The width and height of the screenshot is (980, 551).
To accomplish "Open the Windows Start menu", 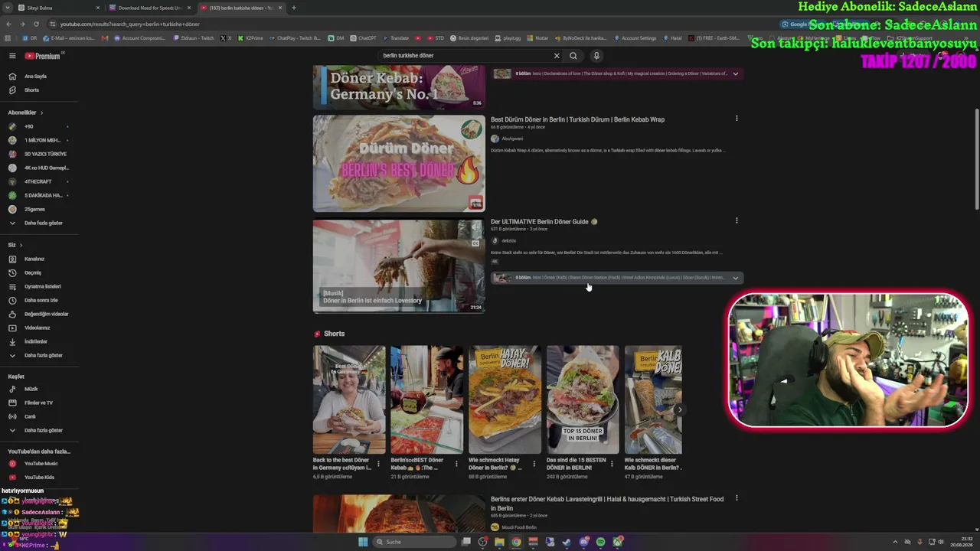I will point(363,542).
